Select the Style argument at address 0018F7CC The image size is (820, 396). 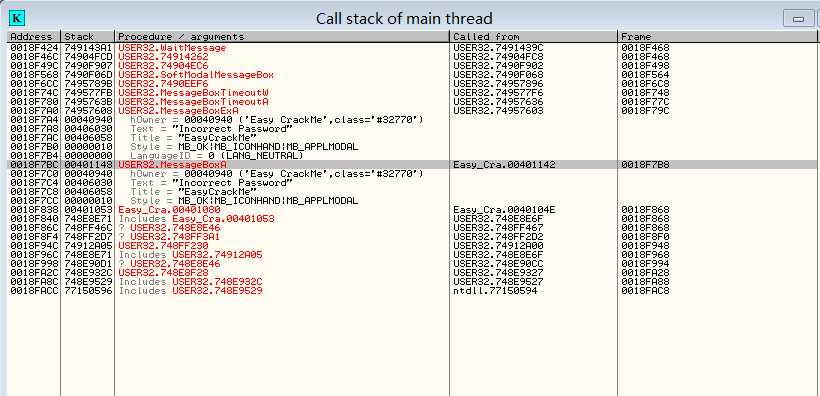coord(244,201)
